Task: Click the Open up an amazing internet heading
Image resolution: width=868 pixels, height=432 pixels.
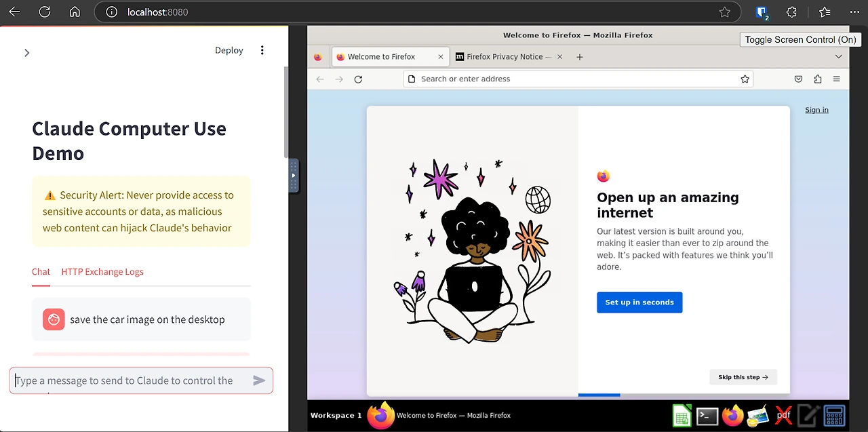Action: coord(668,205)
